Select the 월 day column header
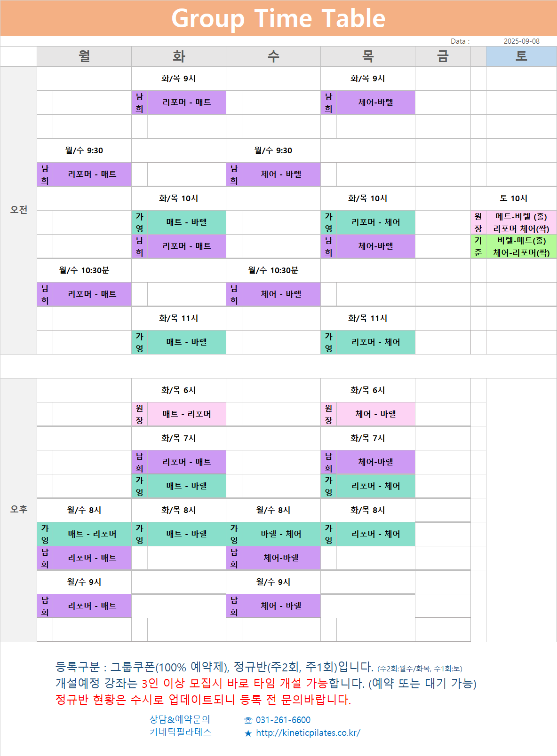The height and width of the screenshot is (756, 557). (x=84, y=56)
